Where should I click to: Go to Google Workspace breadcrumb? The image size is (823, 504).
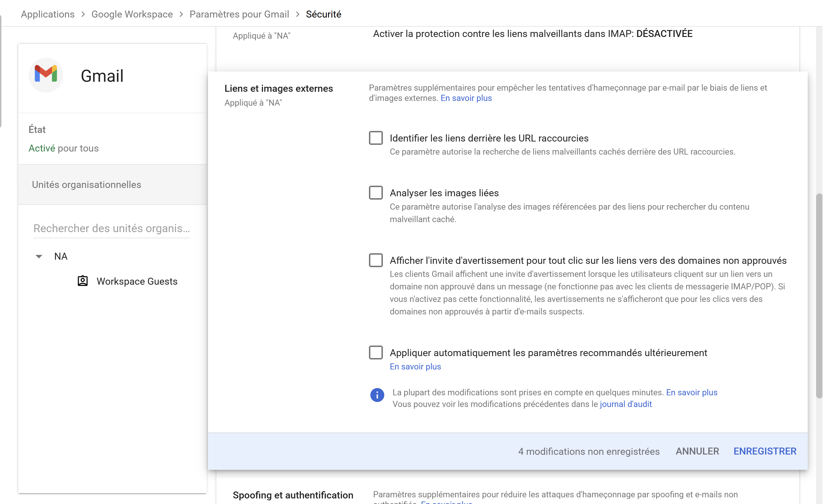click(132, 14)
